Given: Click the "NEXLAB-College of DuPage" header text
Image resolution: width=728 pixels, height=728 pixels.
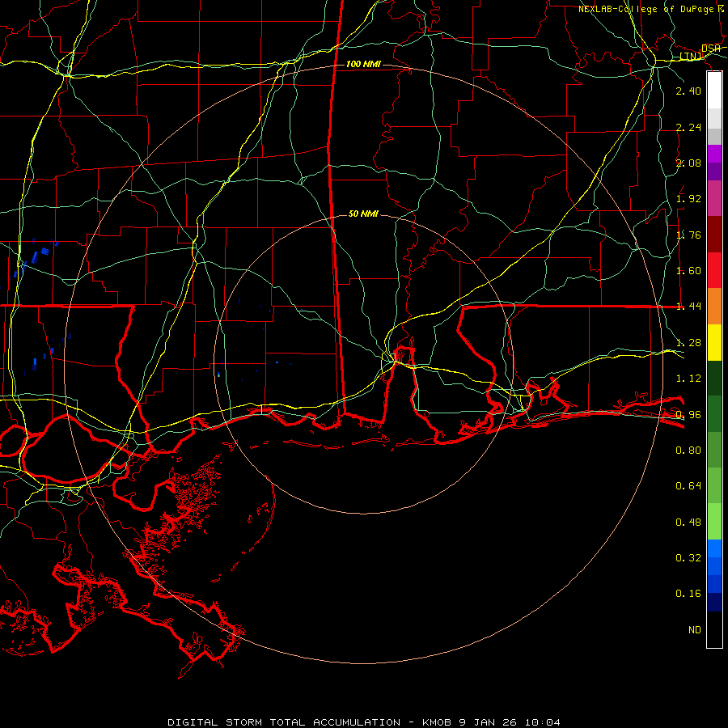Looking at the screenshot, I should [x=645, y=9].
